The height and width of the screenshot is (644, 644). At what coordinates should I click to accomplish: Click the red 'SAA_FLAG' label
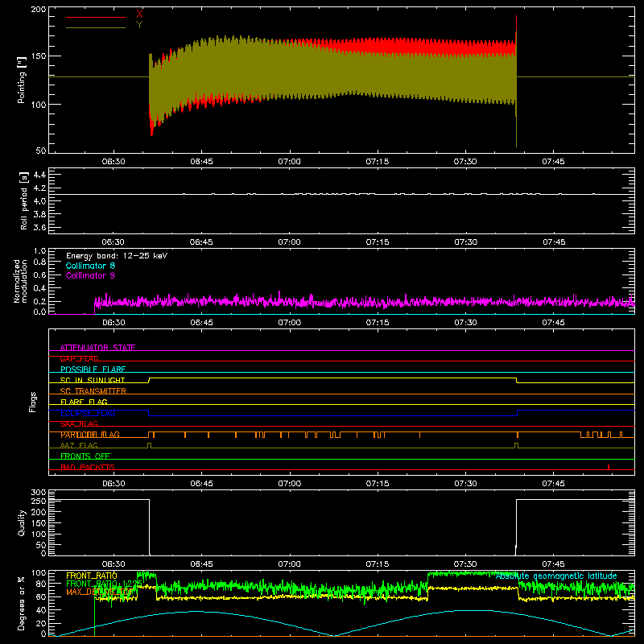[x=79, y=423]
